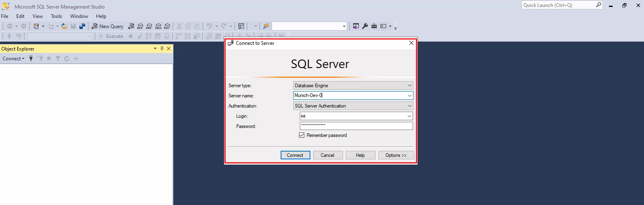Screen dimensions: 644x205
Task: Click the Quick Launch search magnifier icon
Action: click(x=598, y=5)
